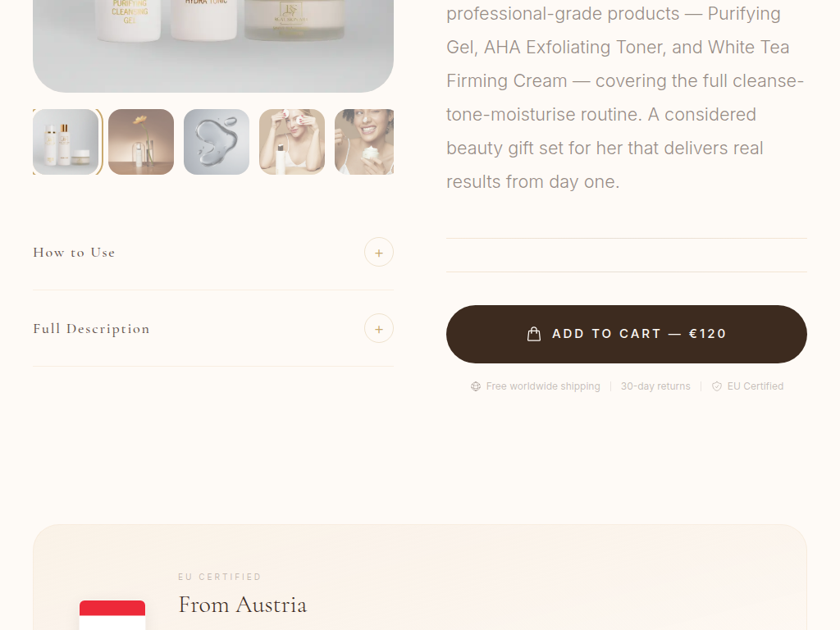
Task: Expand the How to Use heading
Action: (74, 253)
